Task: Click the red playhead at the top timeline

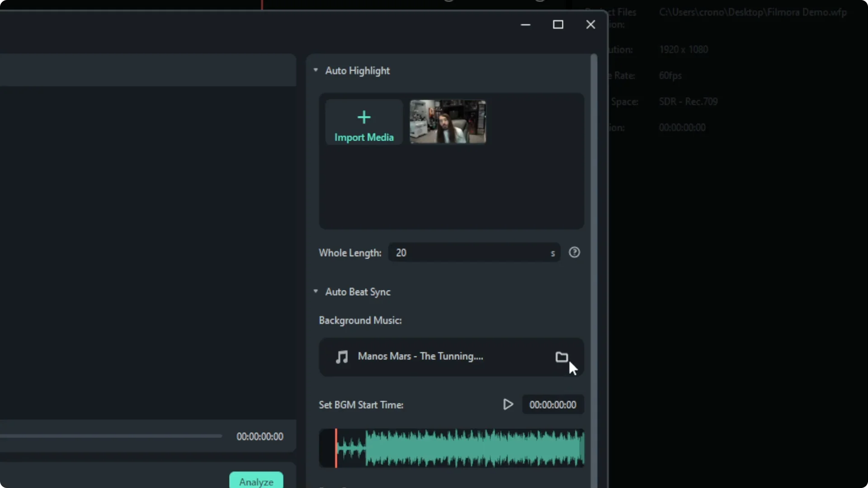Action: click(262, 4)
